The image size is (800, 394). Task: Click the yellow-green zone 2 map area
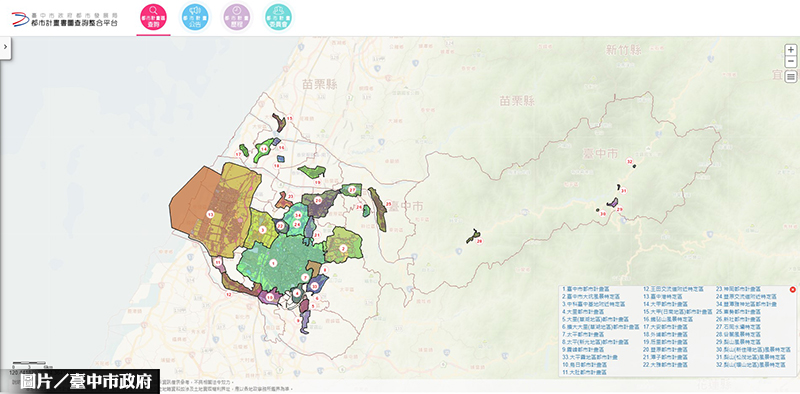[x=343, y=245]
